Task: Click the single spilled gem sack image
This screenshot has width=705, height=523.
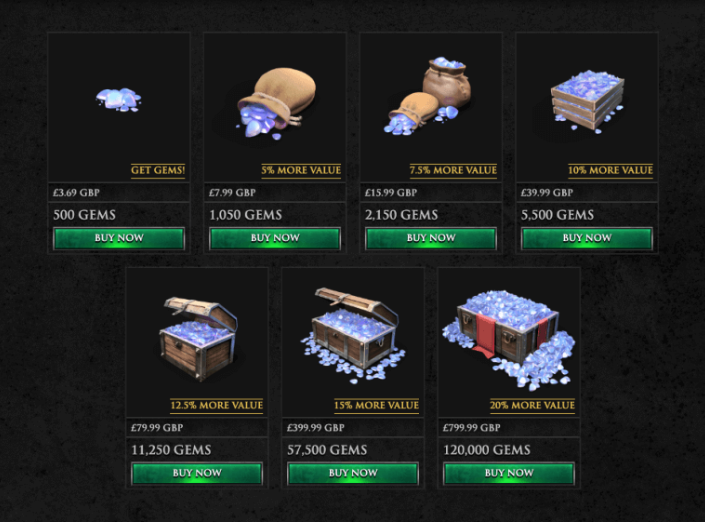Action: 275,103
